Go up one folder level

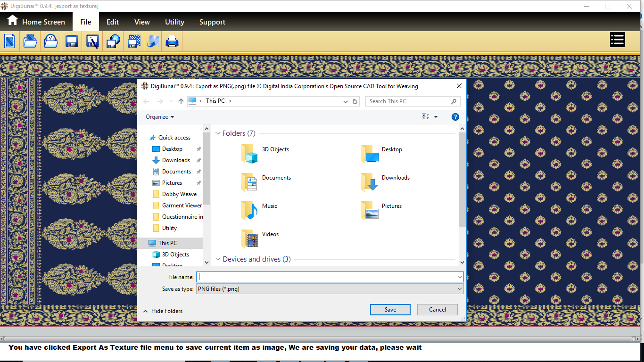182,101
